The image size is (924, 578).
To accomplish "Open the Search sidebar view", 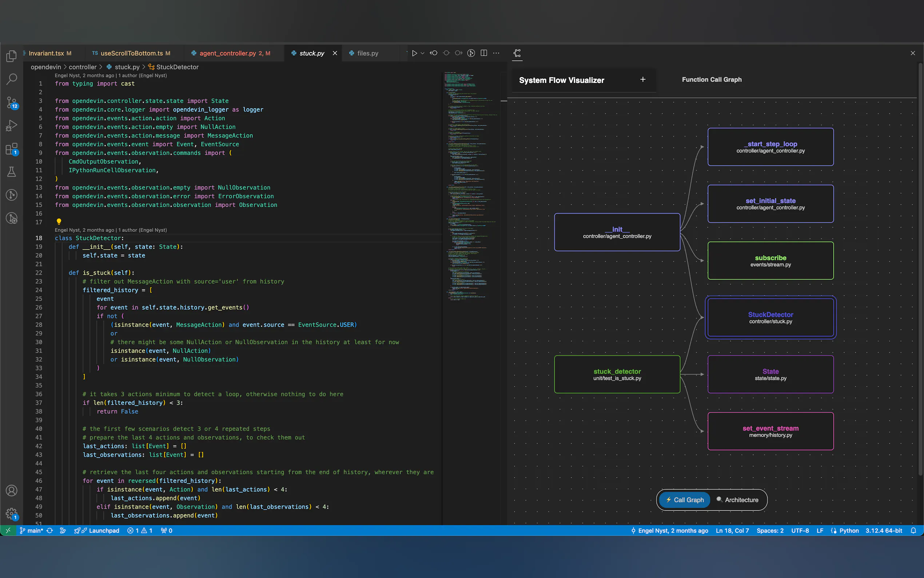I will pos(12,79).
